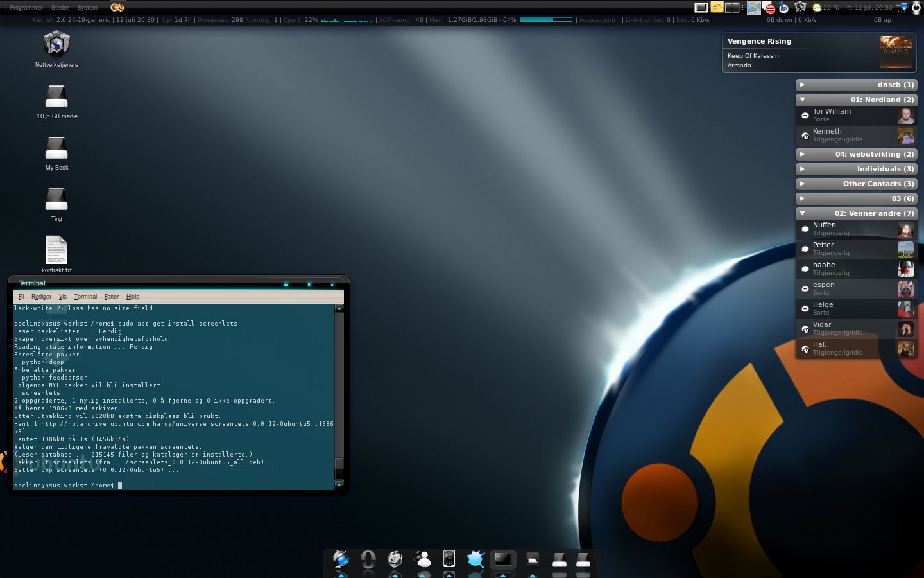Collapse the 01: Nordland (2) group
This screenshot has width=924, height=578.
(x=857, y=100)
